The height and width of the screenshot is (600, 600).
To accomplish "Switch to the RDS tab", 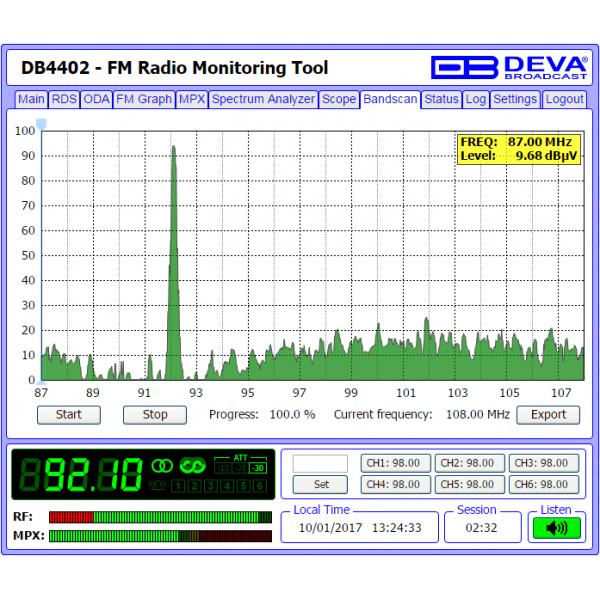I will [x=64, y=99].
